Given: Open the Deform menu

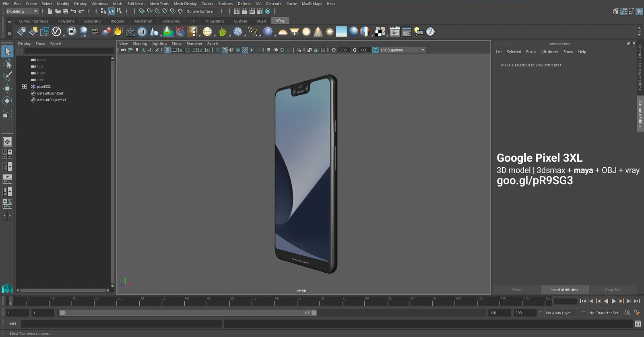Looking at the screenshot, I should tap(244, 4).
